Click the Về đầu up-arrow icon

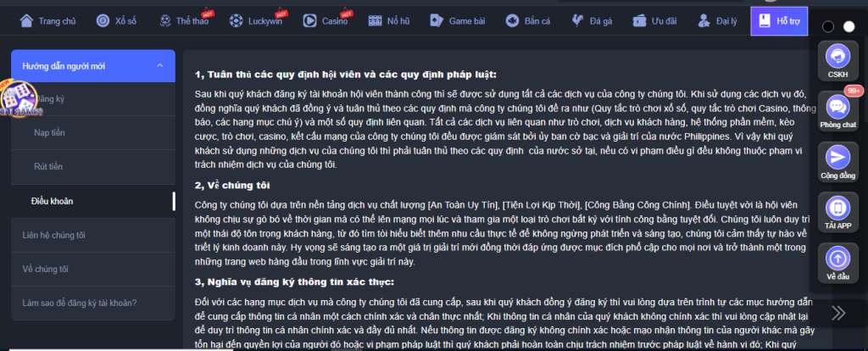coord(837,258)
